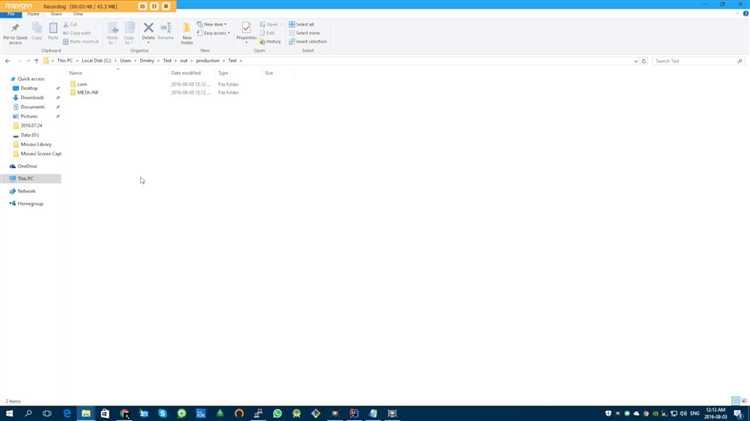Click the Copy icon in ribbon
Screen dimensions: 750x421
[37, 28]
